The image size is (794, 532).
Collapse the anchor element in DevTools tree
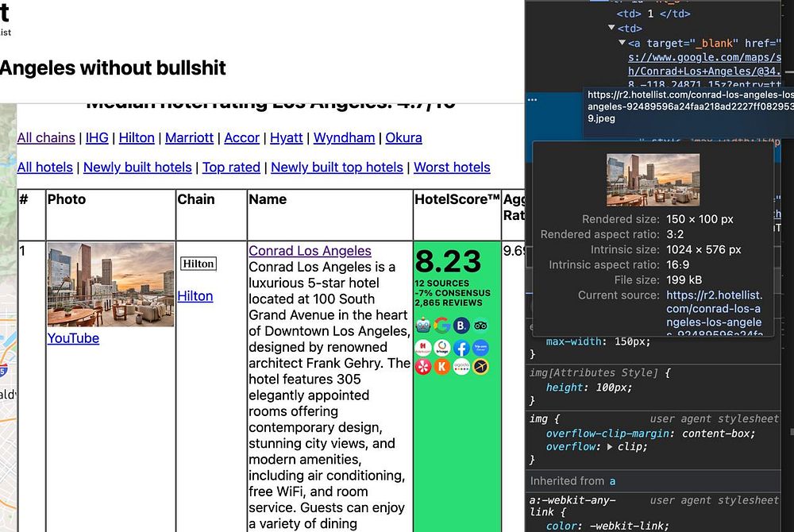pos(622,43)
